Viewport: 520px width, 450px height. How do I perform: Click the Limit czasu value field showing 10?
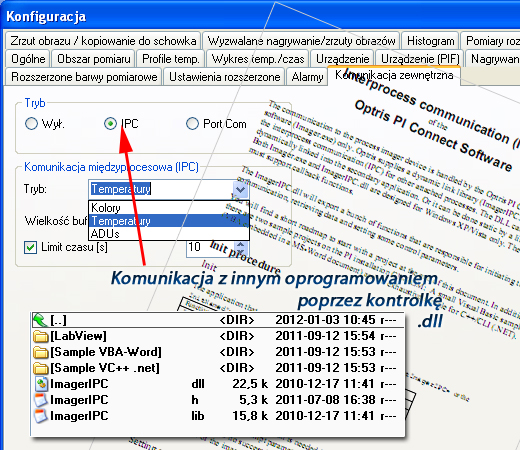click(x=209, y=247)
